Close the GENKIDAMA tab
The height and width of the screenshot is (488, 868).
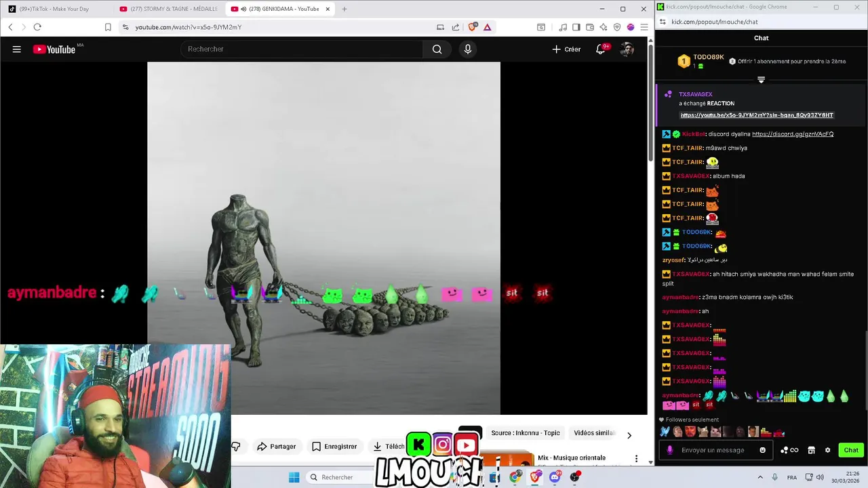[328, 9]
